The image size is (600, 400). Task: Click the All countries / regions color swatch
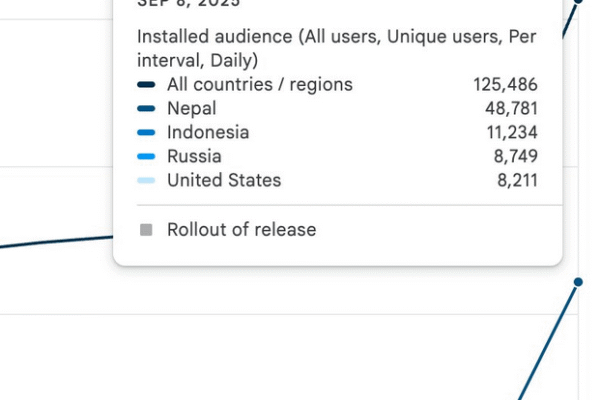[146, 85]
